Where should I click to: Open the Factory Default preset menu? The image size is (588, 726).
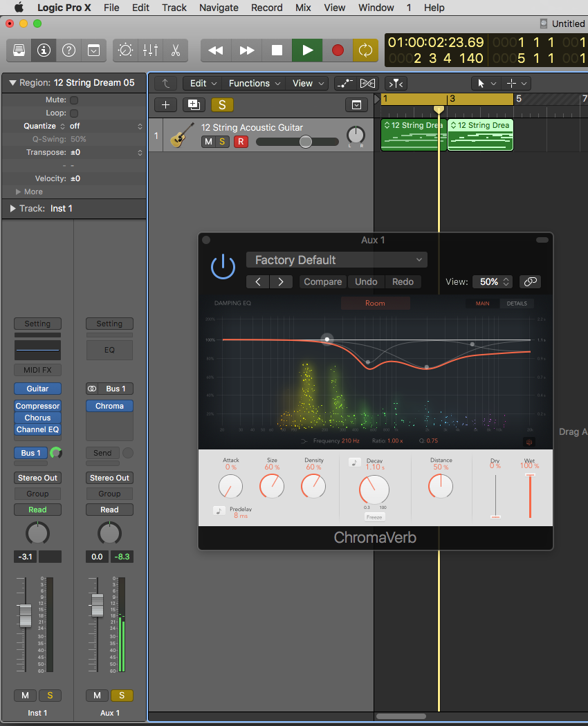point(337,260)
